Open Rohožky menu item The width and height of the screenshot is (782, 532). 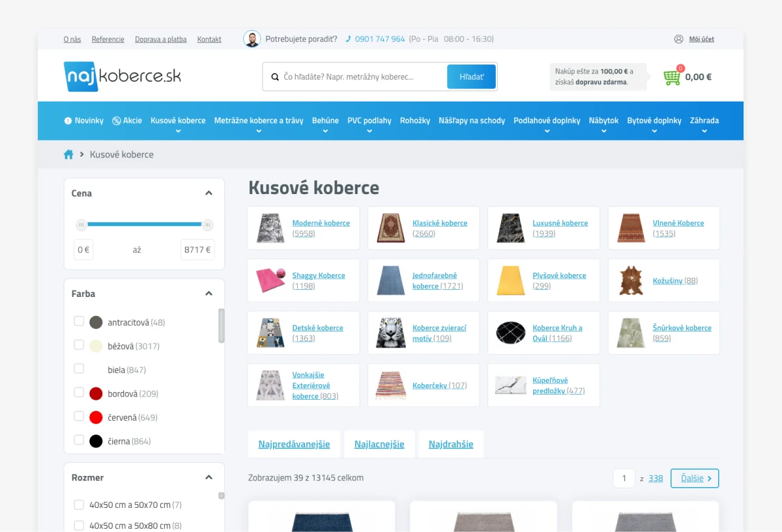(x=415, y=120)
